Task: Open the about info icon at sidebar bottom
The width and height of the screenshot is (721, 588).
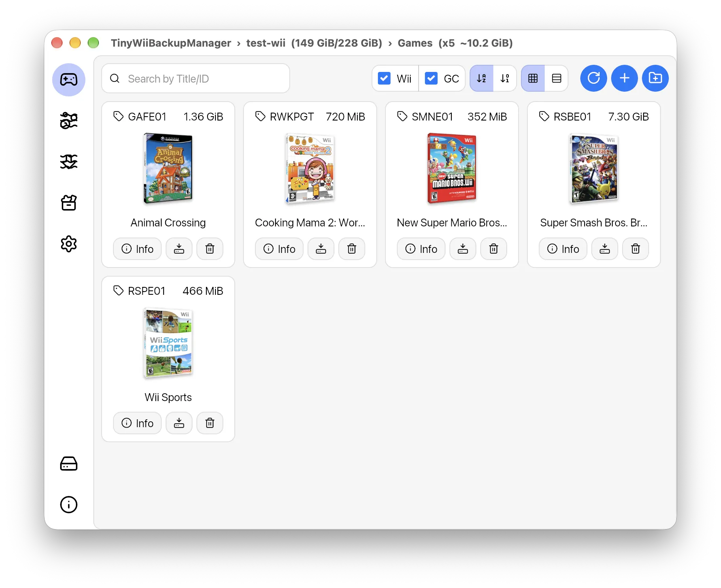Action: click(69, 505)
